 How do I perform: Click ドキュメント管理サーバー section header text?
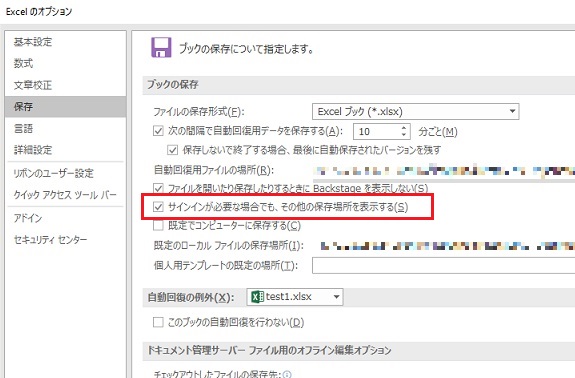[x=269, y=351]
